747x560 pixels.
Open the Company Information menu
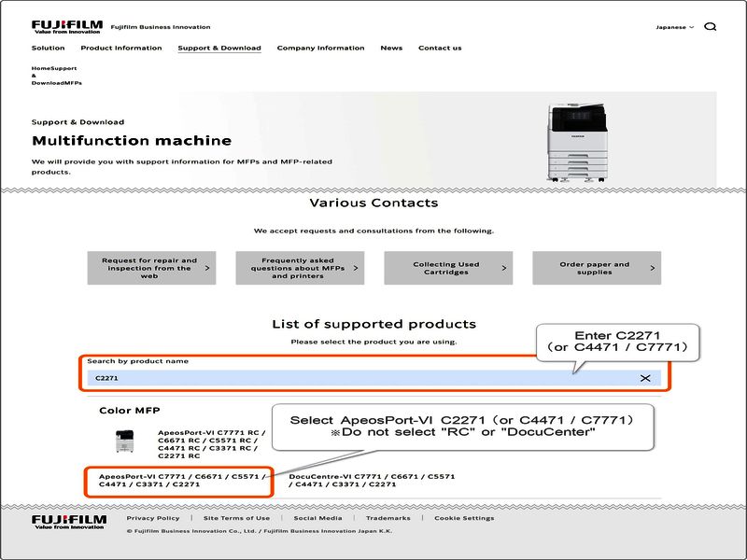[x=320, y=49]
